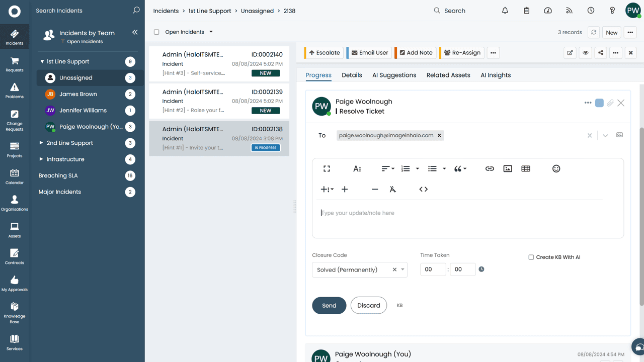Clear text formatting in editor

(393, 190)
